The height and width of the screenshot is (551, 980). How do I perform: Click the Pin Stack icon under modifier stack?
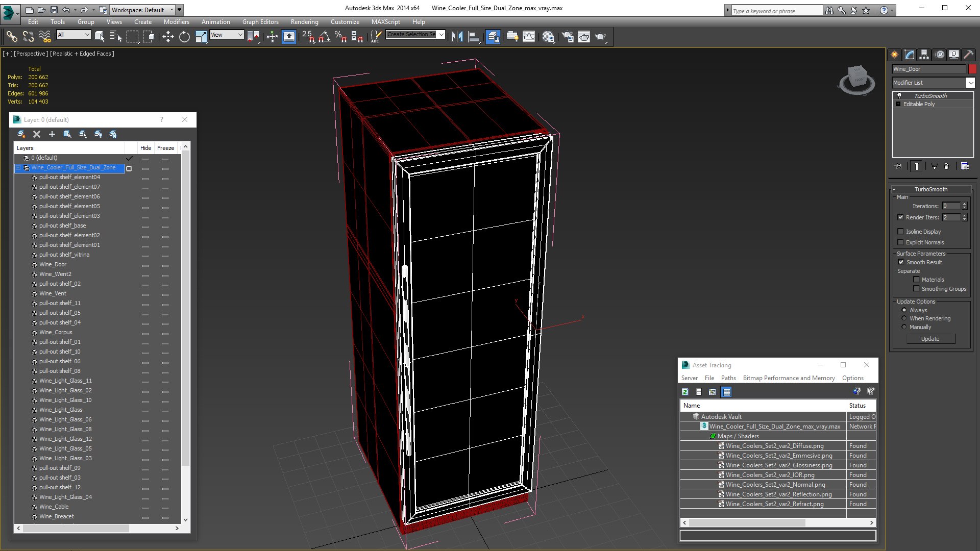pyautogui.click(x=899, y=166)
